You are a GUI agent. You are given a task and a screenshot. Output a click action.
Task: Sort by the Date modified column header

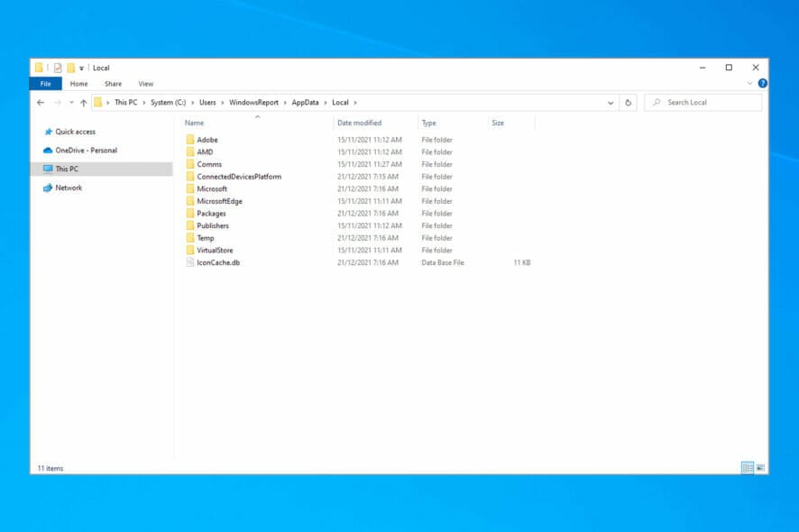click(x=359, y=123)
